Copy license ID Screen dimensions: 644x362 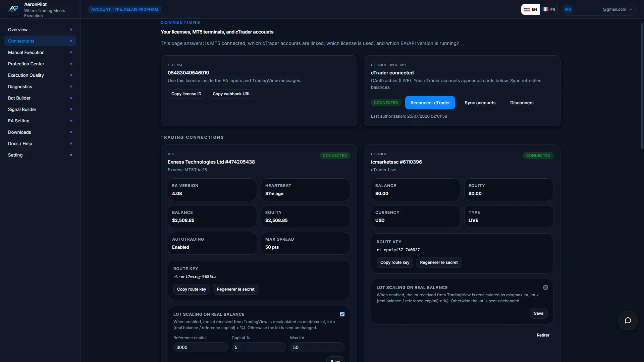coord(186,94)
